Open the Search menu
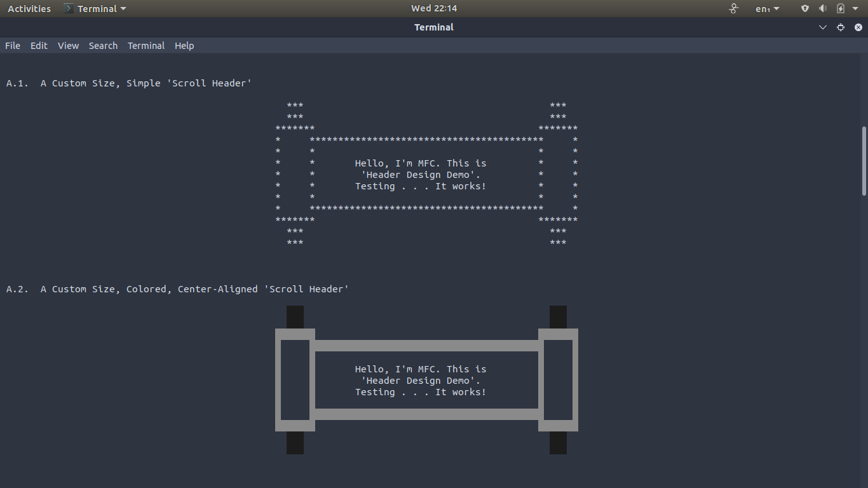 click(103, 45)
